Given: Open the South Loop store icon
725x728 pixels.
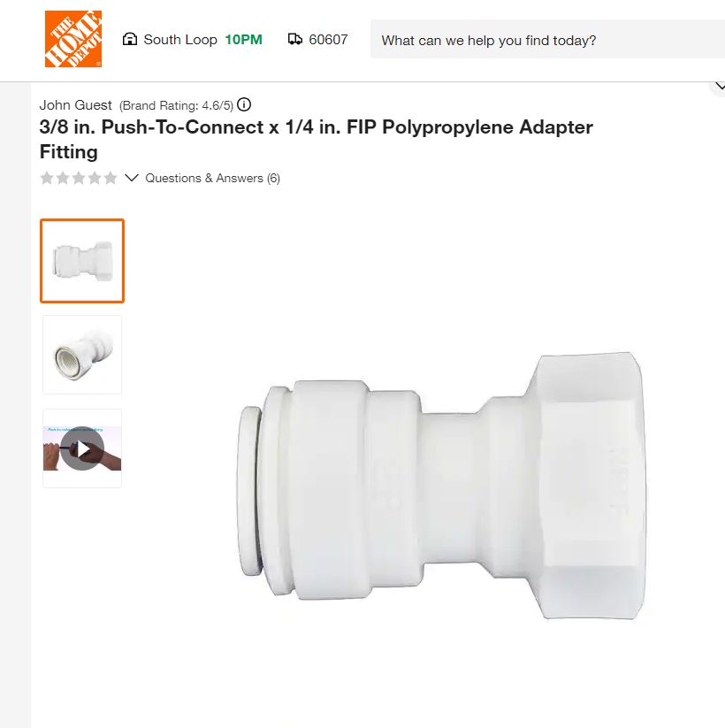Looking at the screenshot, I should point(129,39).
